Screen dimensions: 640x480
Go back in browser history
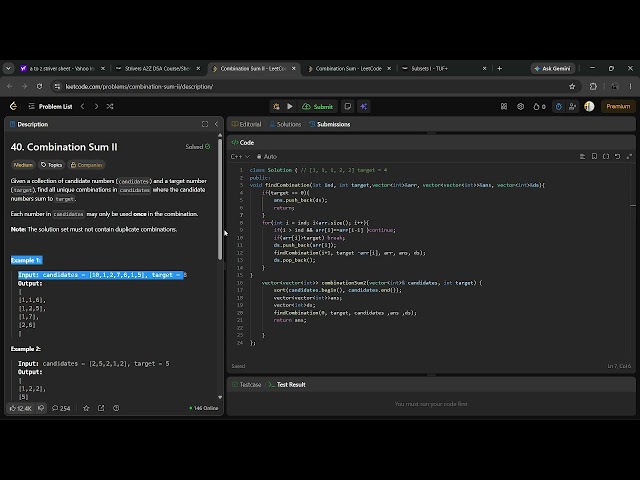pyautogui.click(x=9, y=87)
